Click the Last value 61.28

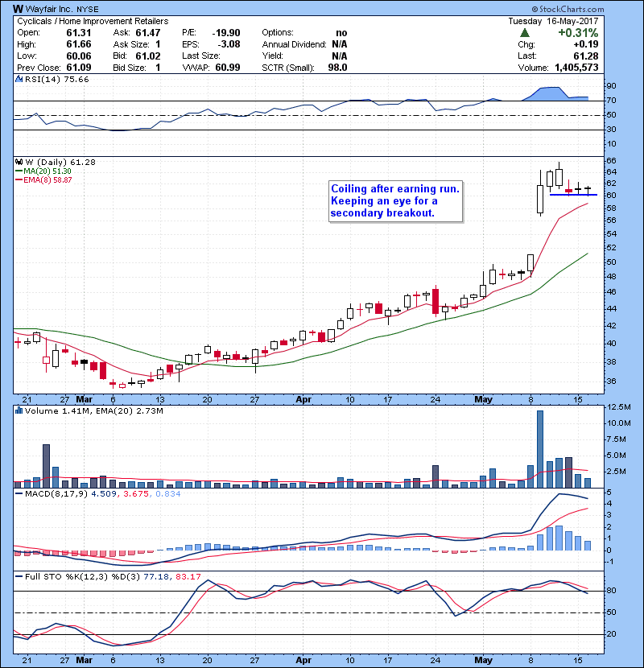click(585, 56)
